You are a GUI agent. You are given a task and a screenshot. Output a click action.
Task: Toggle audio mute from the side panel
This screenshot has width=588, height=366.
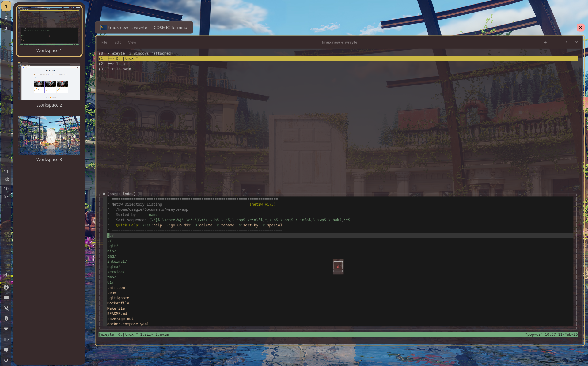coord(6,308)
